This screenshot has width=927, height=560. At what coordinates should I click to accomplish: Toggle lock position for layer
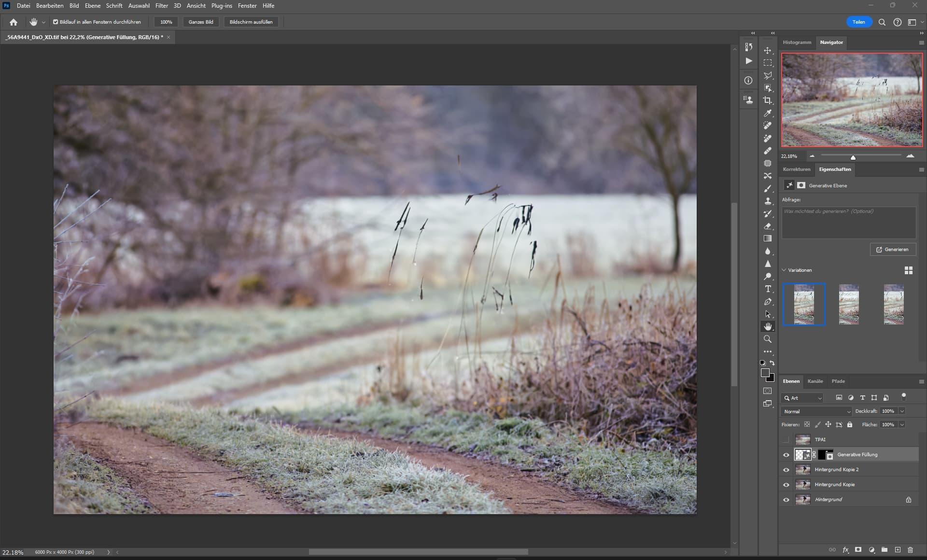click(828, 425)
